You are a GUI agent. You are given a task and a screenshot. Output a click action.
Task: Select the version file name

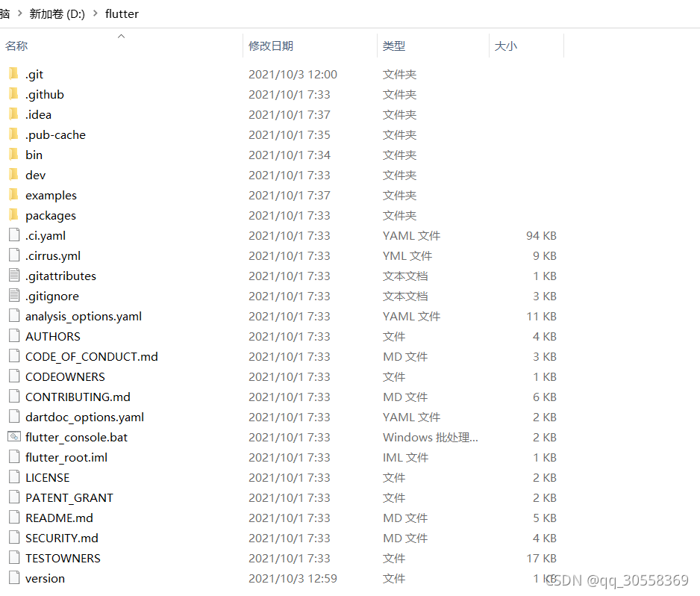click(x=45, y=578)
